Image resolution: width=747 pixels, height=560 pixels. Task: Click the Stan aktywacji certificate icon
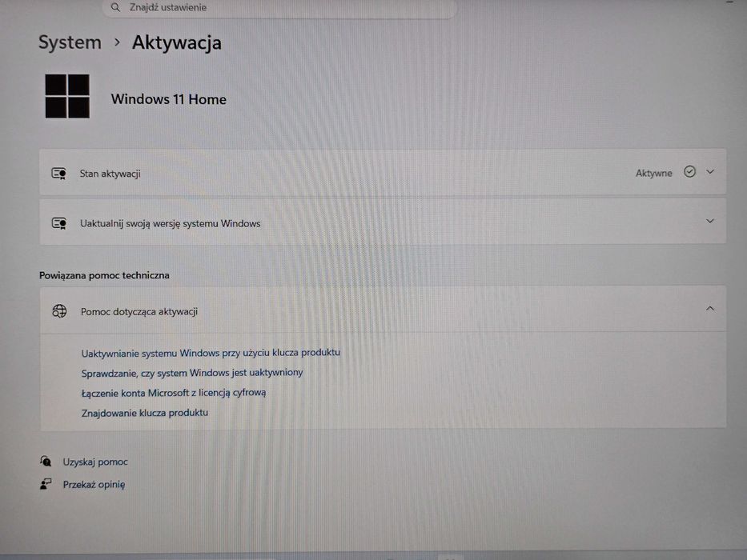coord(59,174)
